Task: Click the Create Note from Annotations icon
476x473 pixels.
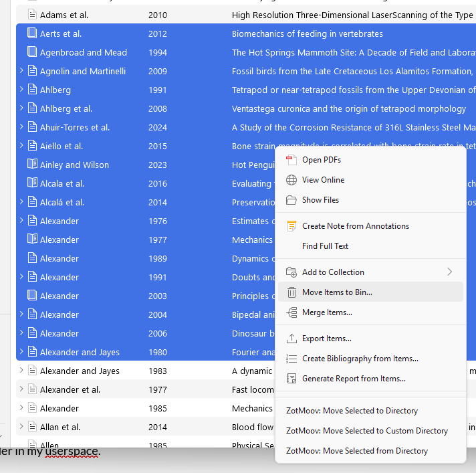Action: pos(291,226)
